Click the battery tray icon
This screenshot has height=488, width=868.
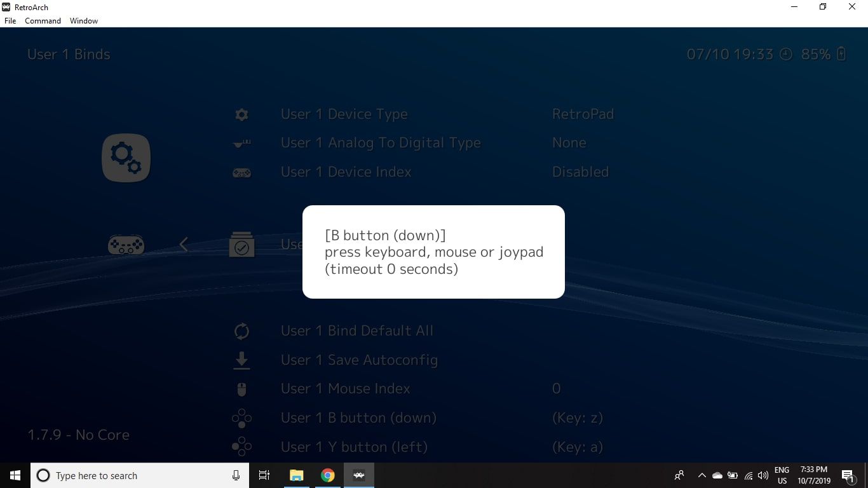tap(733, 475)
